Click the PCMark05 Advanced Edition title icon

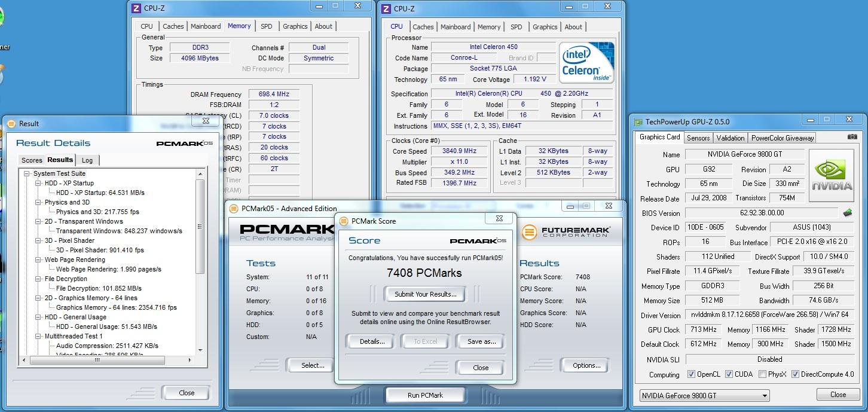coord(234,208)
